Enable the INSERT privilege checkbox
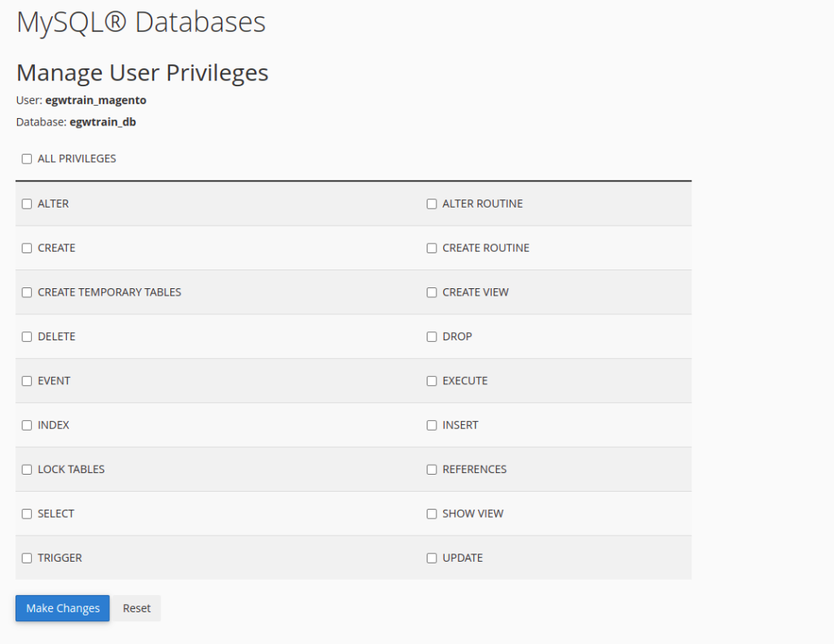The height and width of the screenshot is (644, 834). click(x=432, y=425)
